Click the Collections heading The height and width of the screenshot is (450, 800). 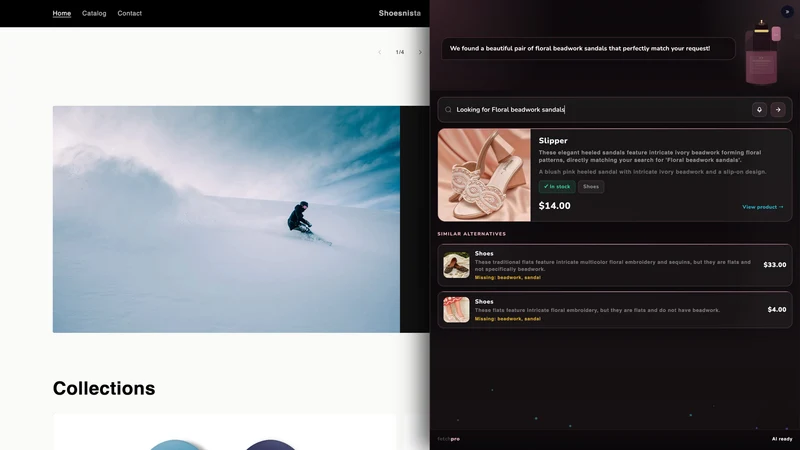(x=104, y=388)
